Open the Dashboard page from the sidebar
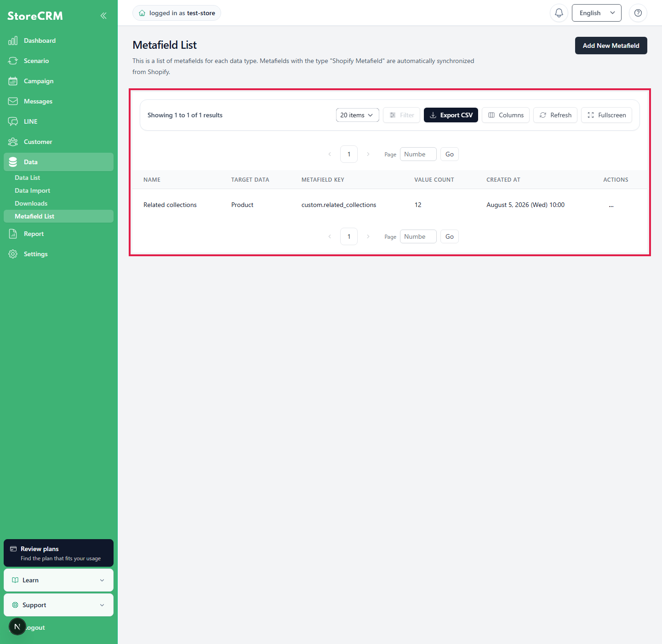The width and height of the screenshot is (662, 644). point(58,40)
